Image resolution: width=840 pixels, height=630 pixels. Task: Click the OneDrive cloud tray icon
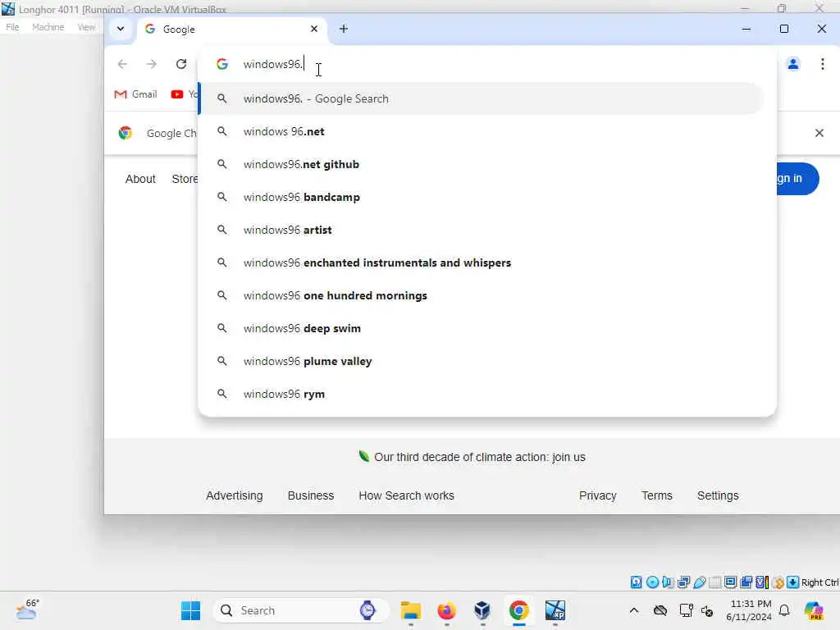pos(660,610)
